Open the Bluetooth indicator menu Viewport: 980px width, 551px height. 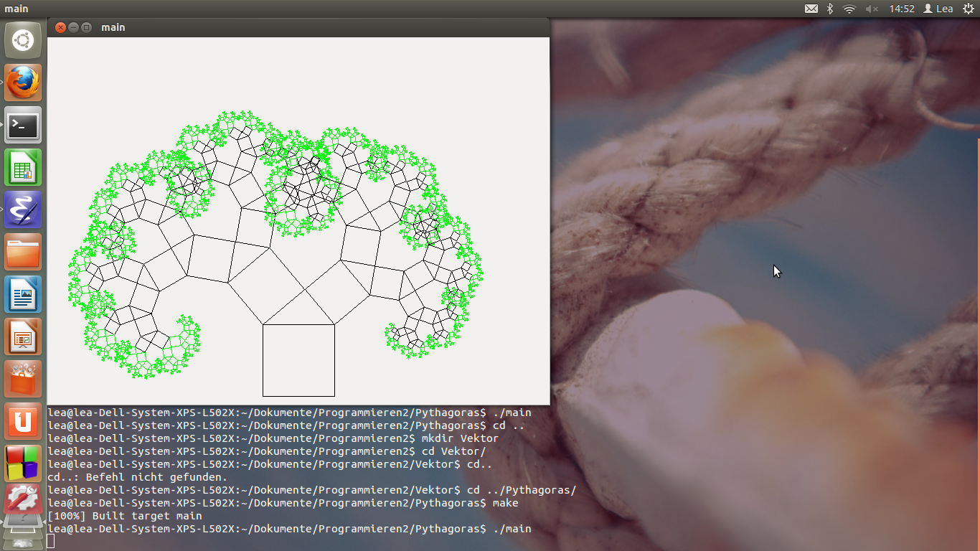pos(830,9)
